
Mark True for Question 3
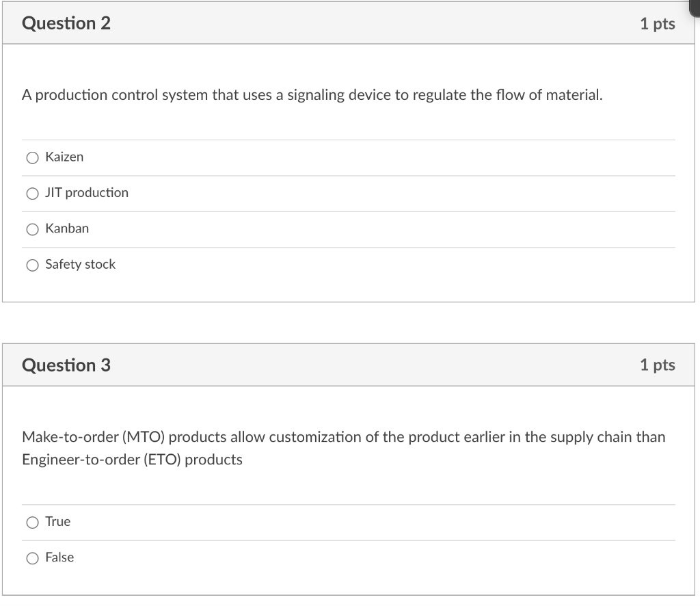pos(32,522)
